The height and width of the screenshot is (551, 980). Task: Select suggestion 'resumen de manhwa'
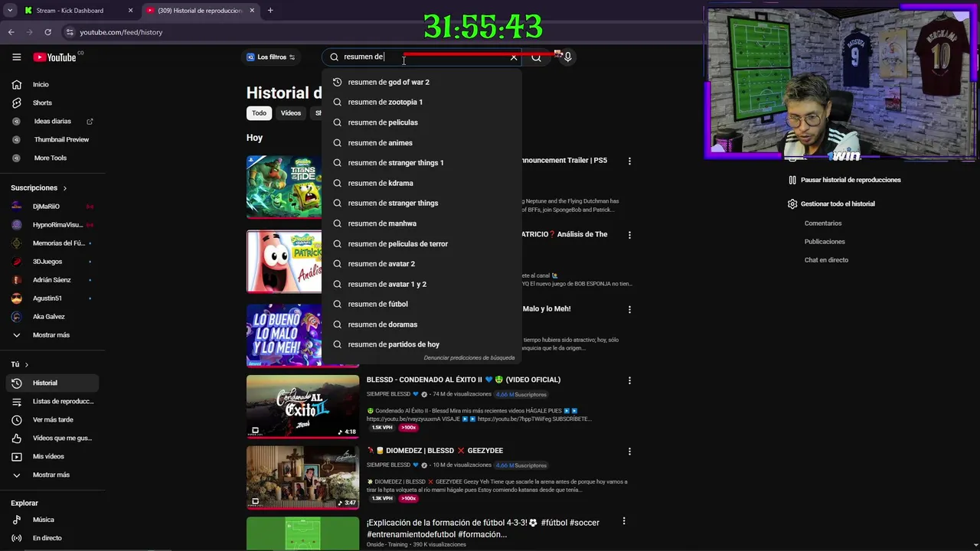(422, 223)
